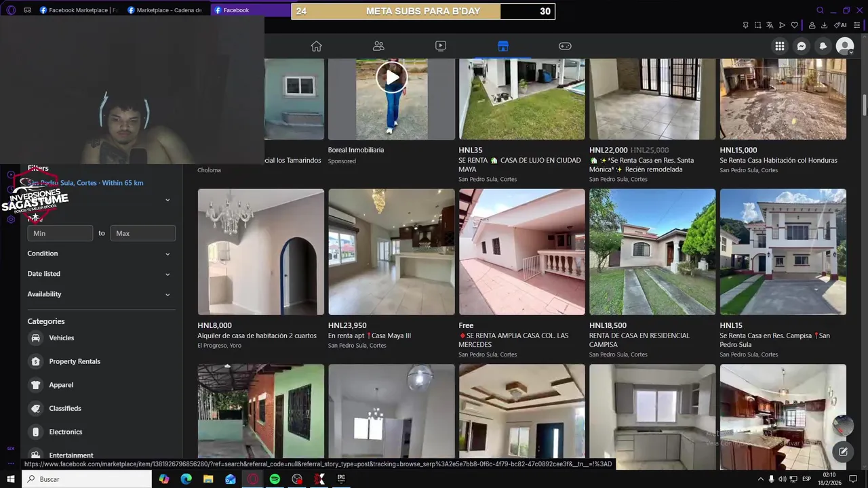This screenshot has width=868, height=488.
Task: Change location San Pedro Sula, Cortes link
Action: click(x=85, y=183)
